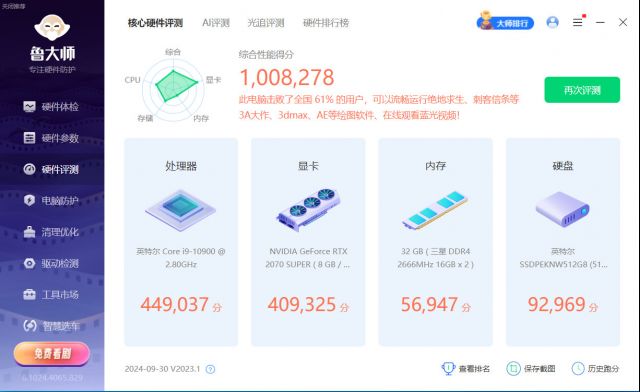Select the 显卡 score card
640x392 pixels.
[x=308, y=242]
